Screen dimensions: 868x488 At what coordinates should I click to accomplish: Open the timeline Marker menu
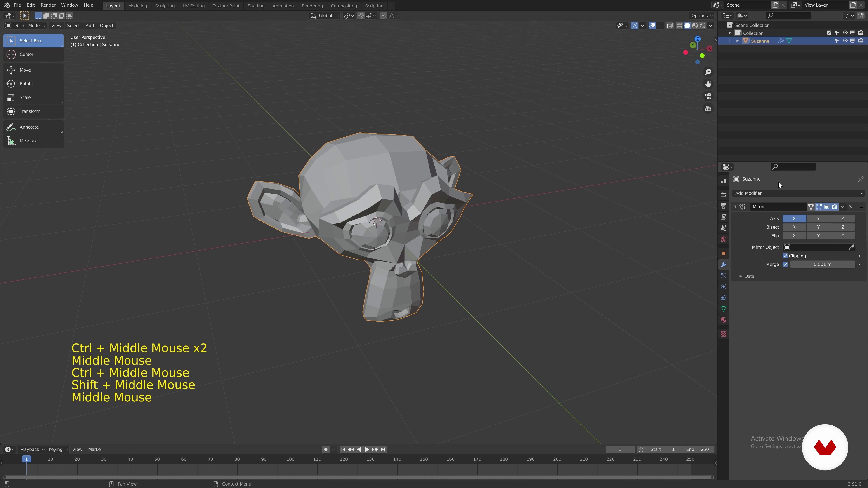tap(95, 449)
